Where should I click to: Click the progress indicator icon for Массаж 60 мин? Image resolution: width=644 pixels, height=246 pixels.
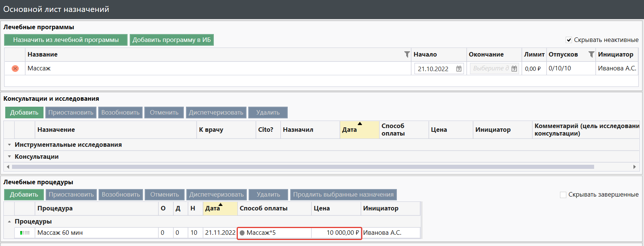click(x=25, y=233)
